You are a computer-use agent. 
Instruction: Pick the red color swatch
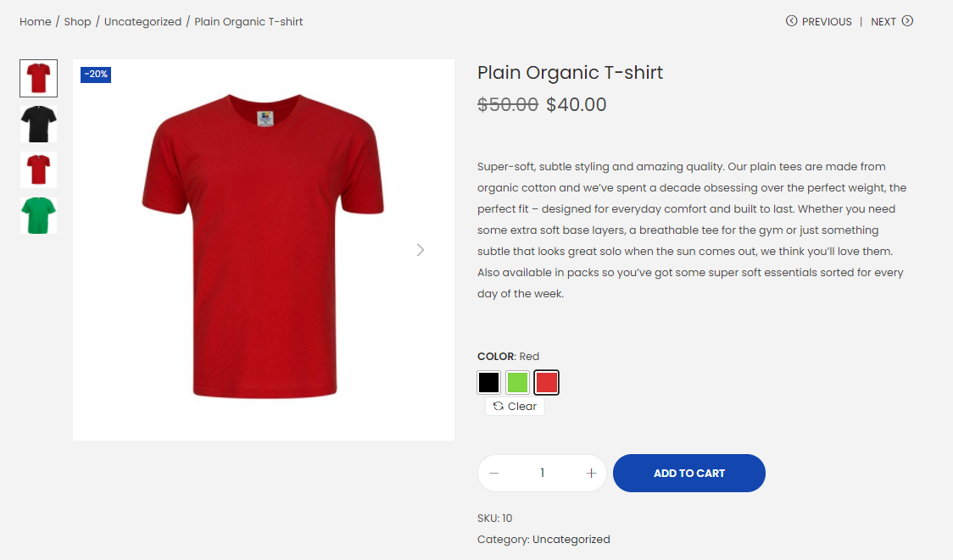coord(546,383)
